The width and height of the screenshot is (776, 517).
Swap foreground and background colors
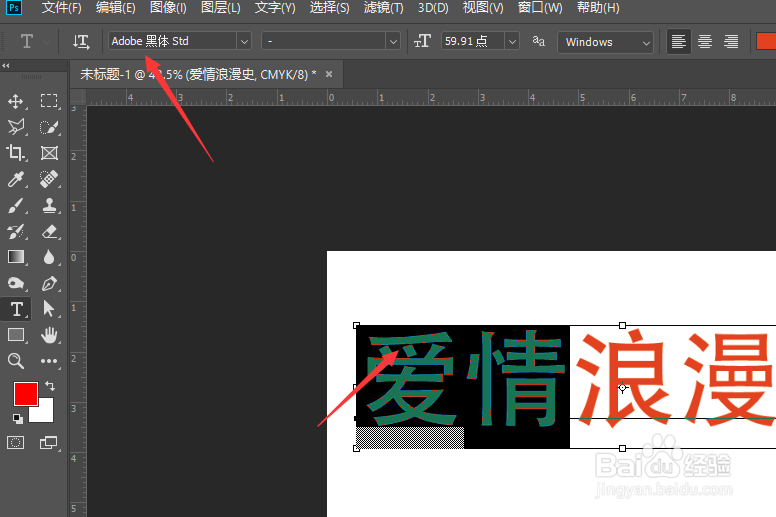49,386
